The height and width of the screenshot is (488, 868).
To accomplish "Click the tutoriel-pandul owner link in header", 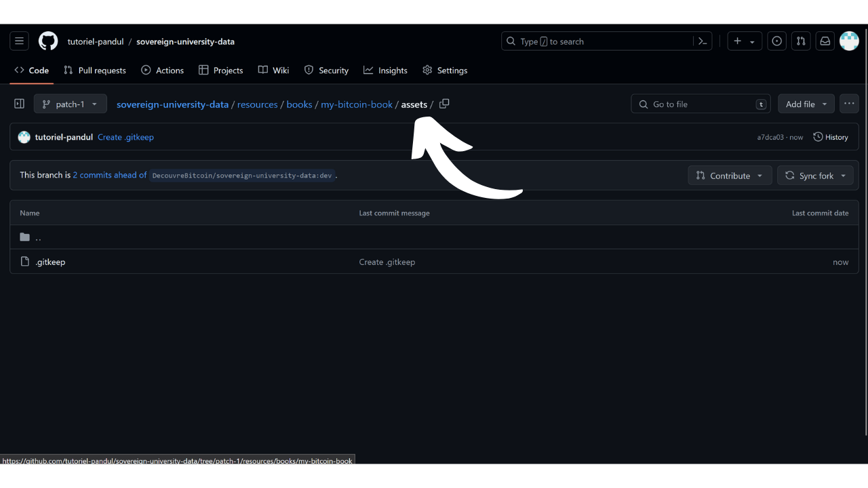I will pyautogui.click(x=96, y=41).
